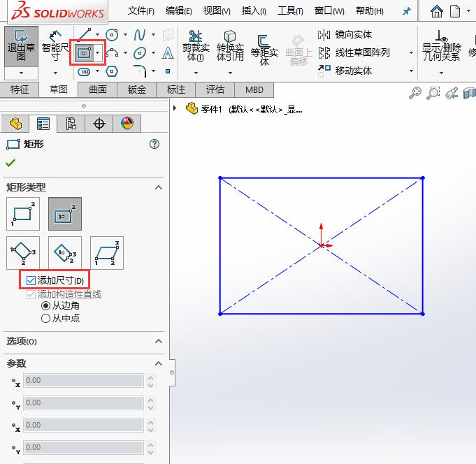Viewport: 476px width, 464px height.
Task: Toggle the Add dimensions (添加尺寸) checkbox
Action: point(31,280)
